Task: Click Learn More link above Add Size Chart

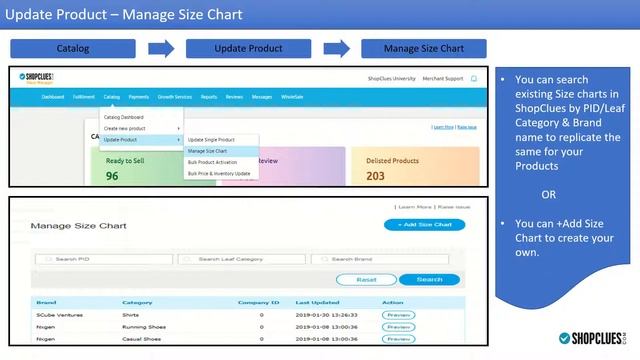Action: 415,207
